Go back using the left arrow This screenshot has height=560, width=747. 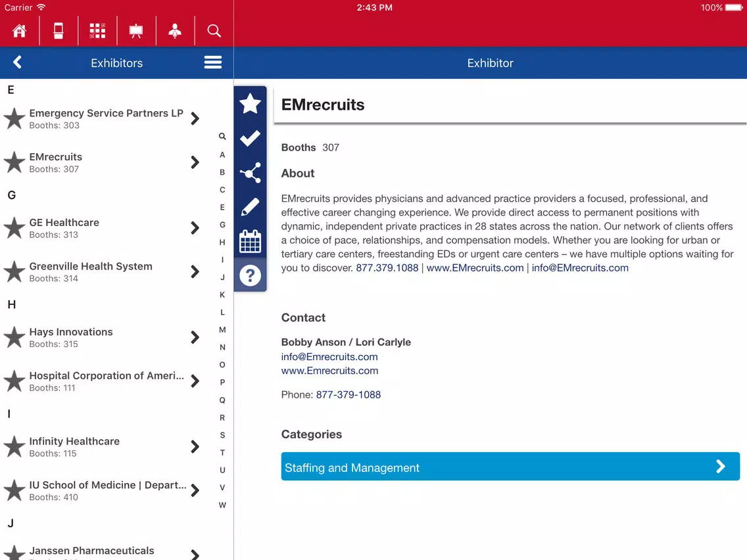click(18, 62)
